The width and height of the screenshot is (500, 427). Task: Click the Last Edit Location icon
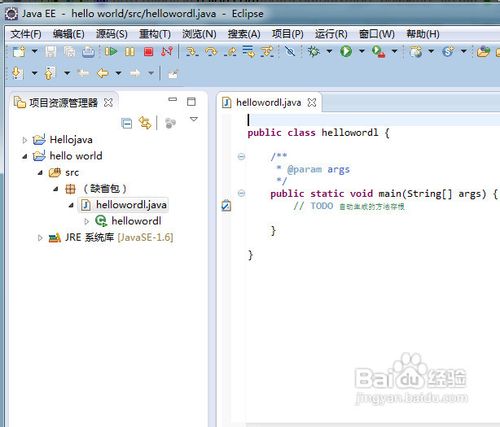tap(83, 73)
